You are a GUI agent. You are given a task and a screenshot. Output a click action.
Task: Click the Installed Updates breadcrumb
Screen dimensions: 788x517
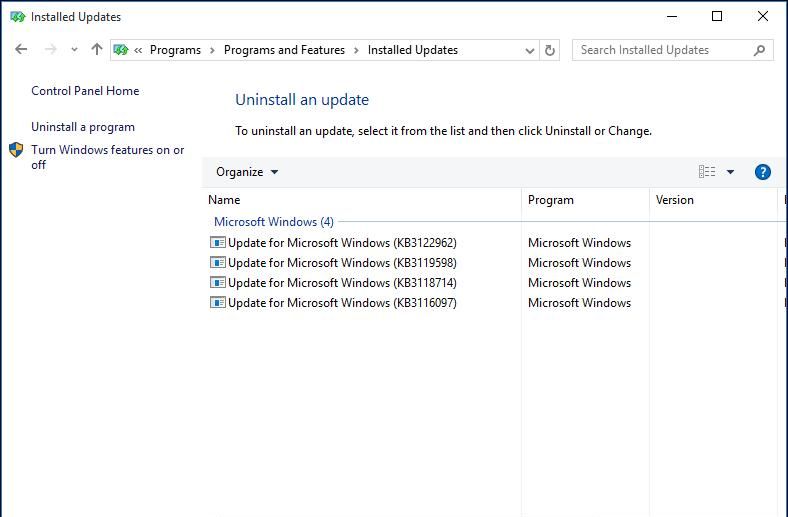[413, 50]
